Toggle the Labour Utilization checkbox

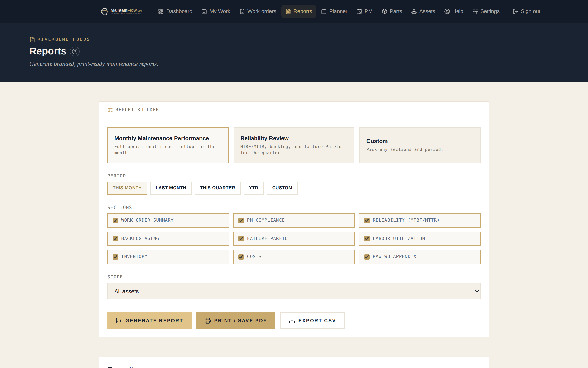(x=367, y=239)
